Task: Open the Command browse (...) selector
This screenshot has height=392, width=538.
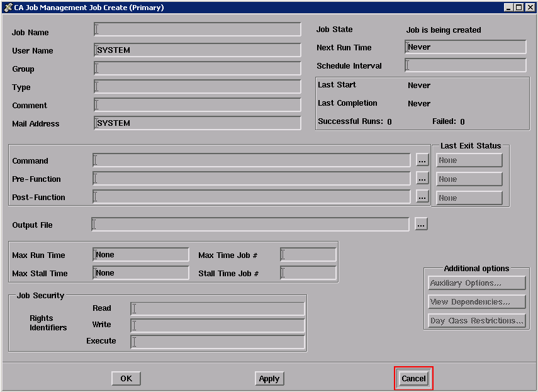Action: point(422,160)
